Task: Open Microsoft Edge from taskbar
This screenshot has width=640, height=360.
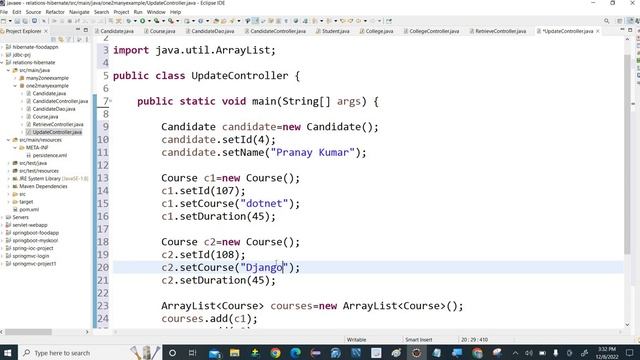Action: (296, 353)
